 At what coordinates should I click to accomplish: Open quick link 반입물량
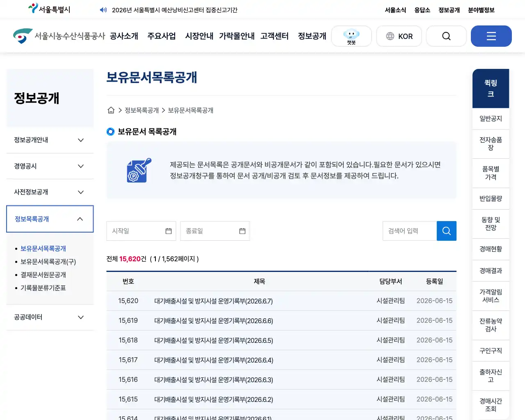click(491, 199)
